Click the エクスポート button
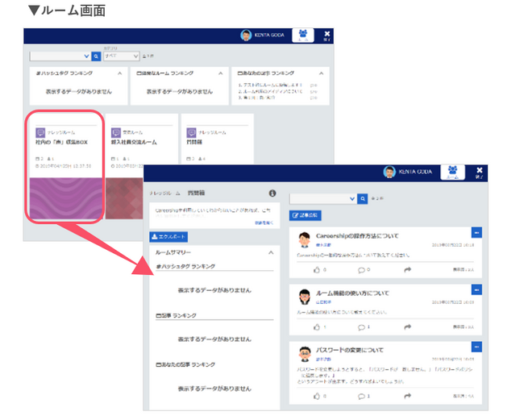Screen dimensions: 524x420 point(170,237)
